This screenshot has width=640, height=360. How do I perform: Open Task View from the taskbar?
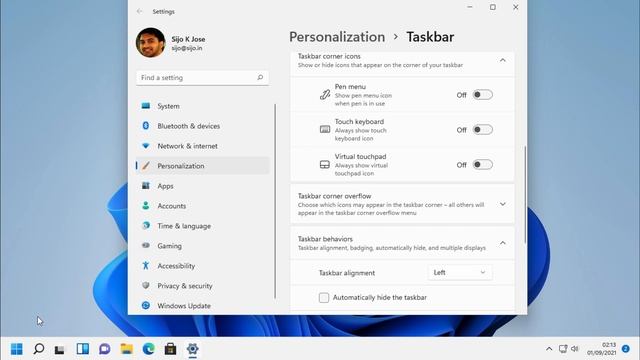[60, 349]
